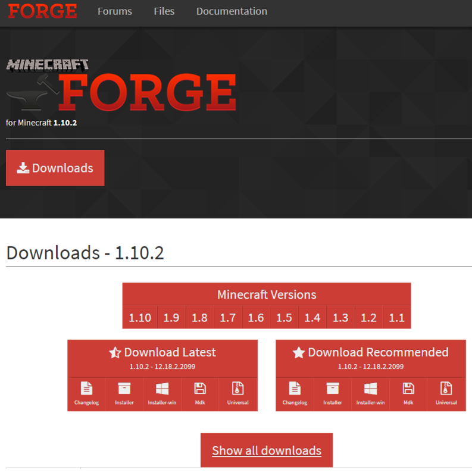Image resolution: width=472 pixels, height=476 pixels.
Task: Download Universal under Download Latest
Action: [x=238, y=394]
